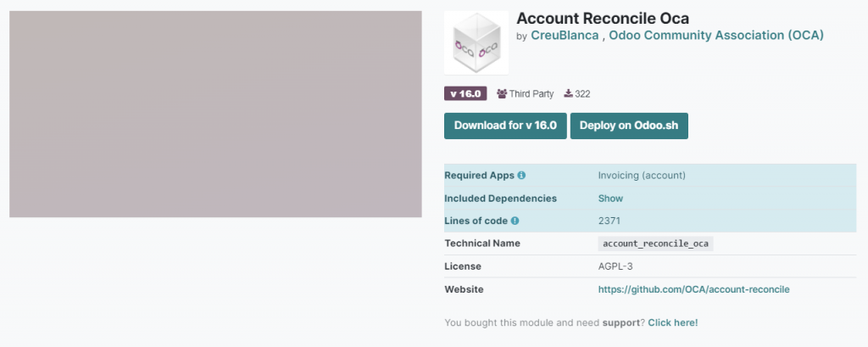
Task: Click the info icon beside Required Apps
Action: [x=521, y=175]
